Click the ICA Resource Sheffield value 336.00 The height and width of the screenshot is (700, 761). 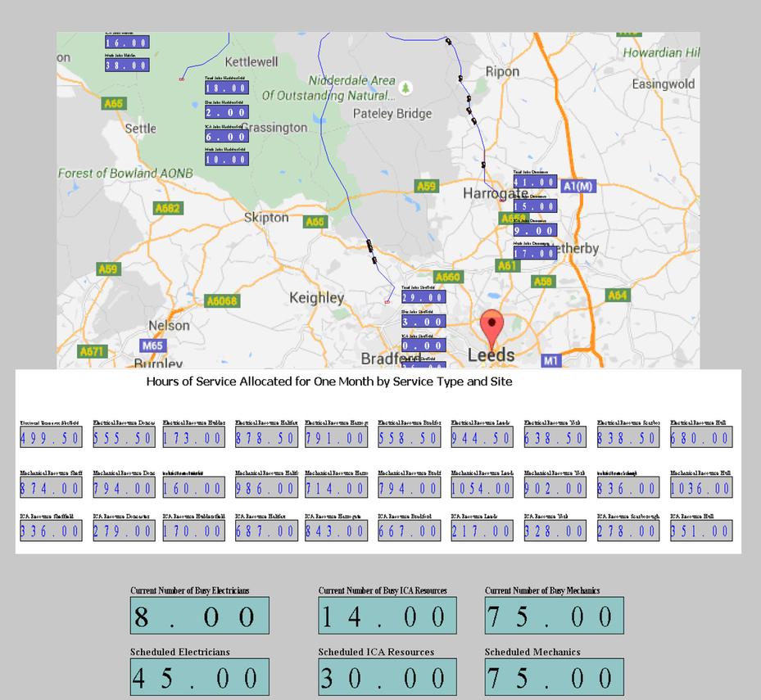point(51,531)
